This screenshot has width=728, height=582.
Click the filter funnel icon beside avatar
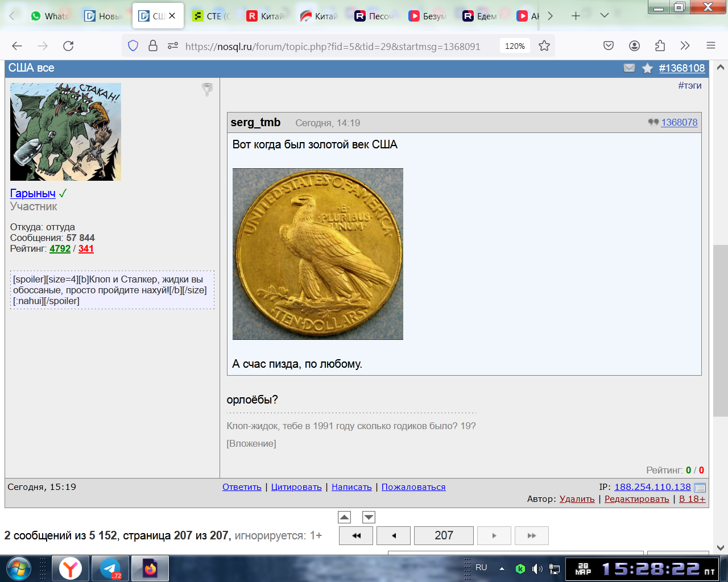coord(208,89)
